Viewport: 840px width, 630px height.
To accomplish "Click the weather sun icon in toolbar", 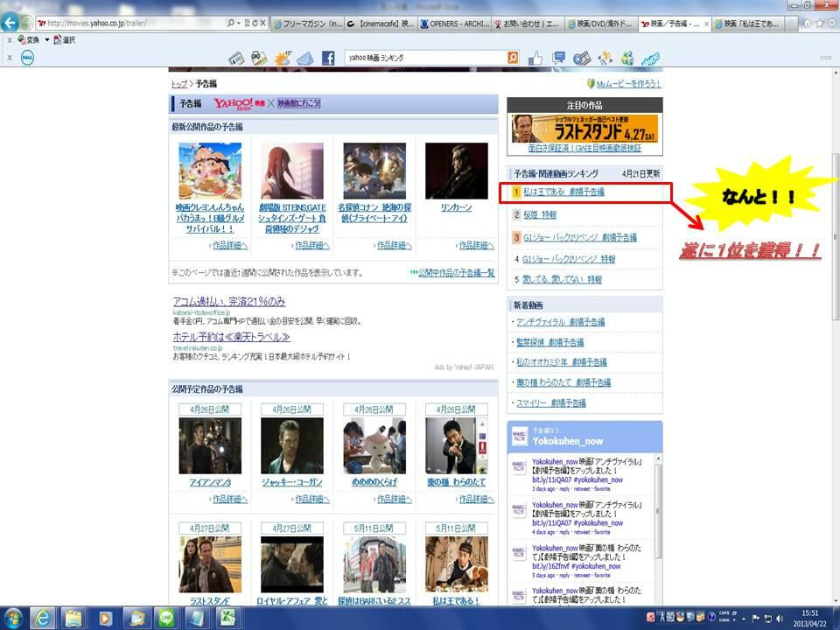I will point(283,58).
